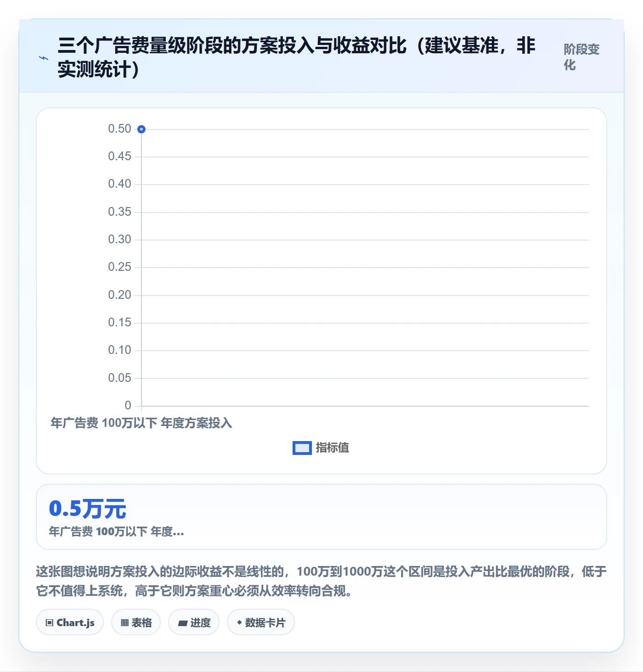Click the lightning bolt icon beside the title
The width and height of the screenshot is (643, 672).
tap(44, 58)
